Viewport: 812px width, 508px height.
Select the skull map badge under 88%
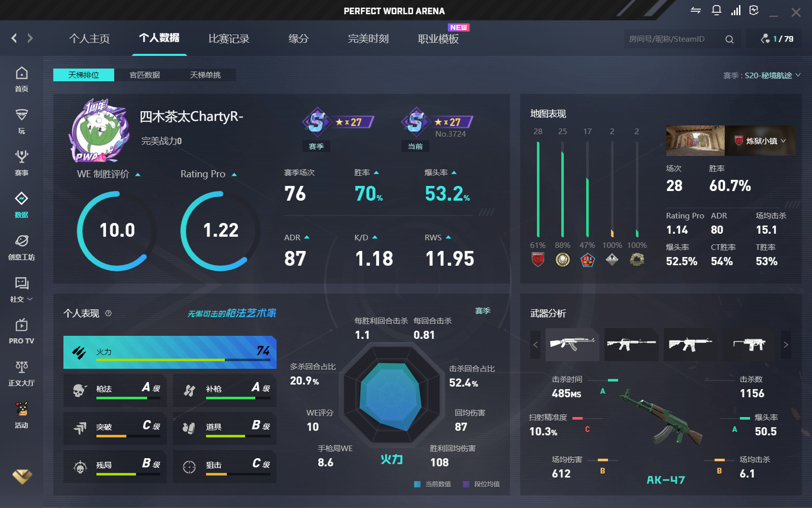(x=563, y=260)
